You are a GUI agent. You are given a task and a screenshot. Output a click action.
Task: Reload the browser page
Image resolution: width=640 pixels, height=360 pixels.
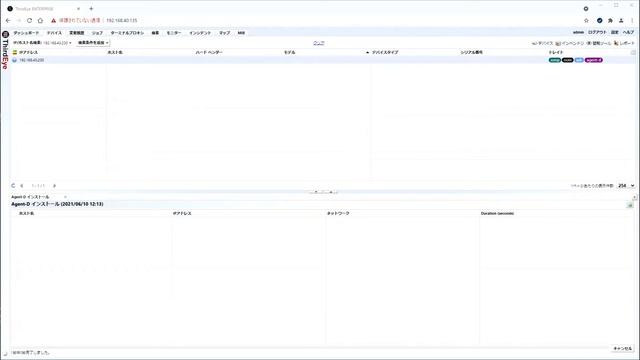pos(29,20)
